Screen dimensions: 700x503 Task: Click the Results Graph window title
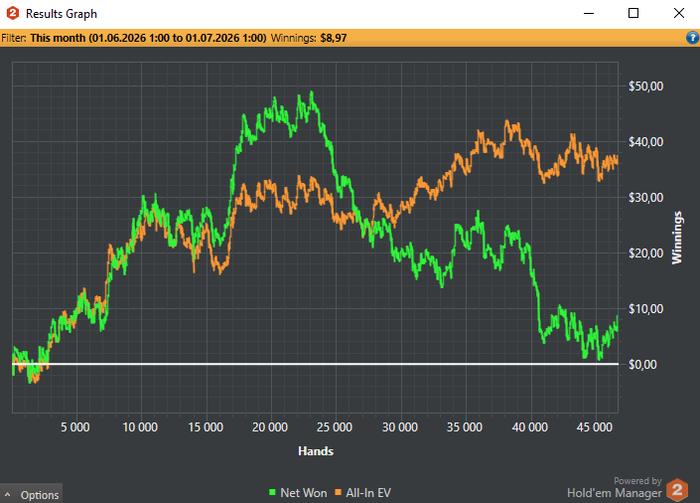61,14
